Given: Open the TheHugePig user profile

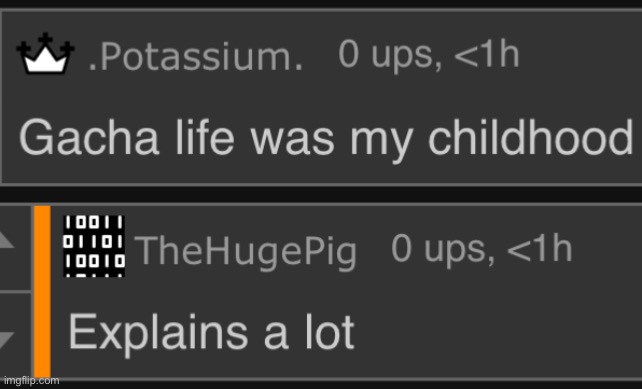Looking at the screenshot, I should point(246,251).
